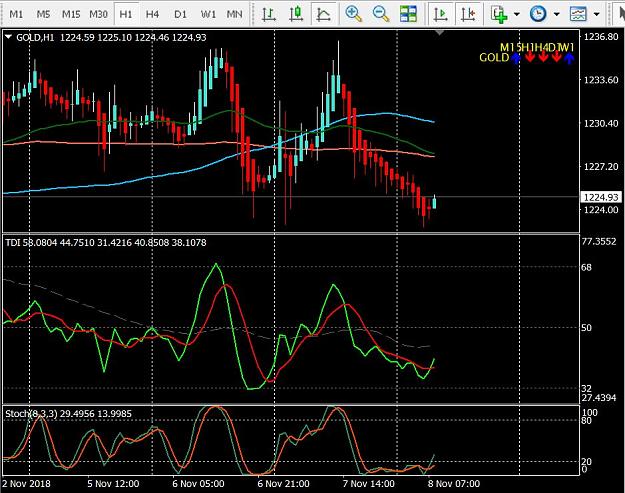Click price level 1227.20
The height and width of the screenshot is (493, 625).
point(601,167)
